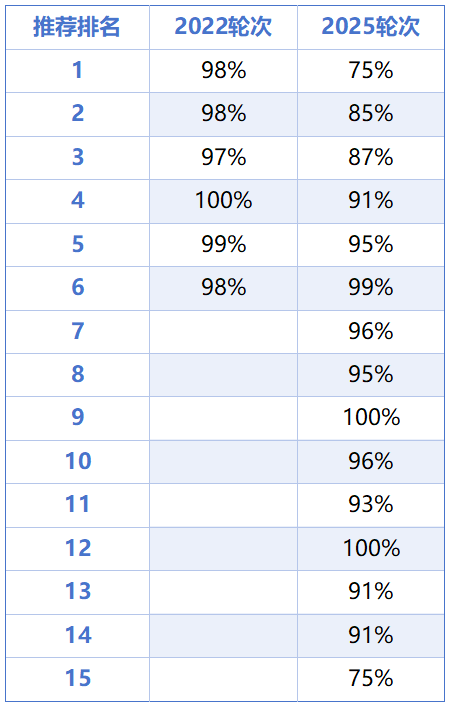
Task: Select rank number 12 cell
Action: [x=78, y=549]
